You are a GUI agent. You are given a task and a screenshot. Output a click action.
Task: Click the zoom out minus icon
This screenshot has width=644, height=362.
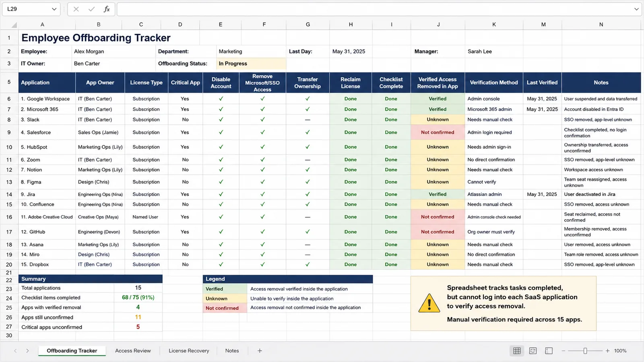[563, 351]
